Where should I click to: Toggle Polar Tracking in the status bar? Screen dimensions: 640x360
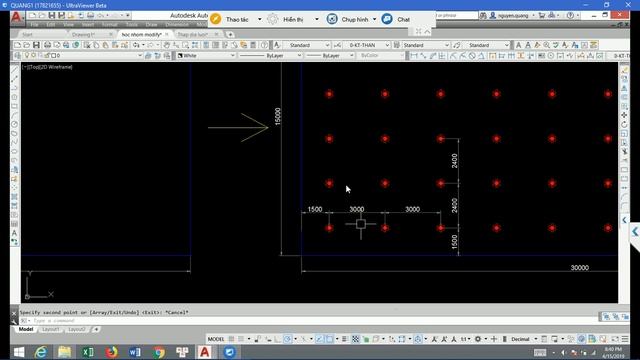click(287, 339)
